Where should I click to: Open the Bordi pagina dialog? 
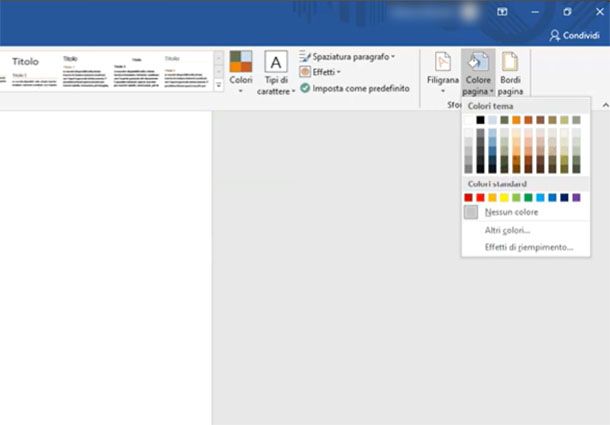[510, 73]
